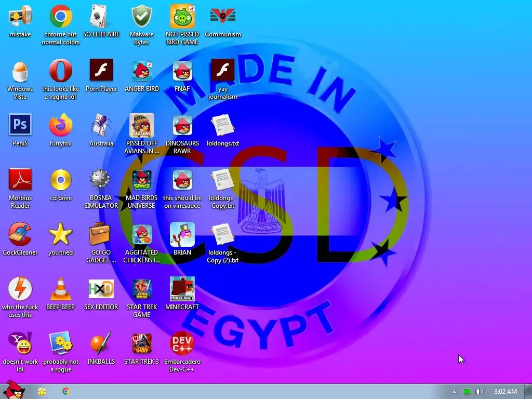This screenshot has height=399, width=532.
Task: Open the volume speaker control
Action: [479, 392]
